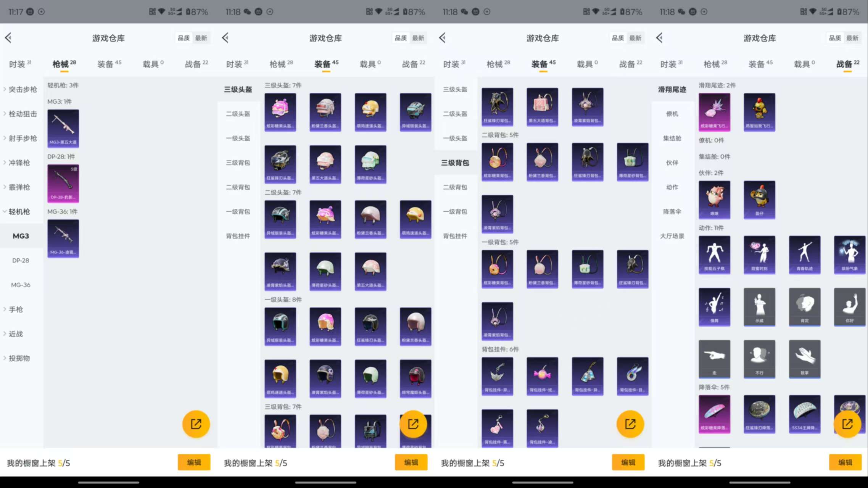Select the 鼓掌 clapping emote icon
Screen dimensions: 868x488
pos(805,359)
